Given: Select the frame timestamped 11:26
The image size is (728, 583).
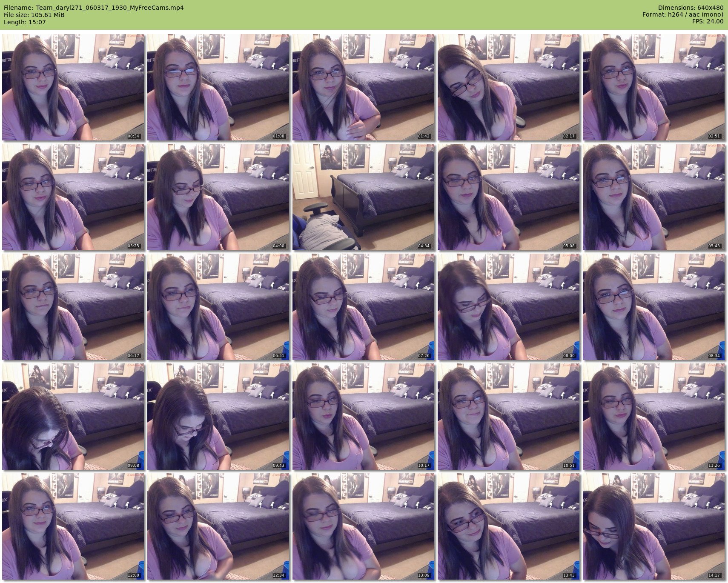Looking at the screenshot, I should (654, 417).
